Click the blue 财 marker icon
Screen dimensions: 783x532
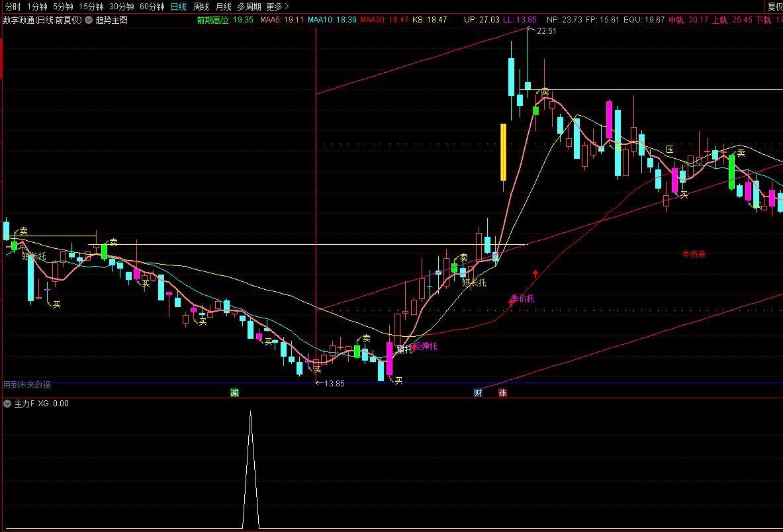(x=478, y=393)
